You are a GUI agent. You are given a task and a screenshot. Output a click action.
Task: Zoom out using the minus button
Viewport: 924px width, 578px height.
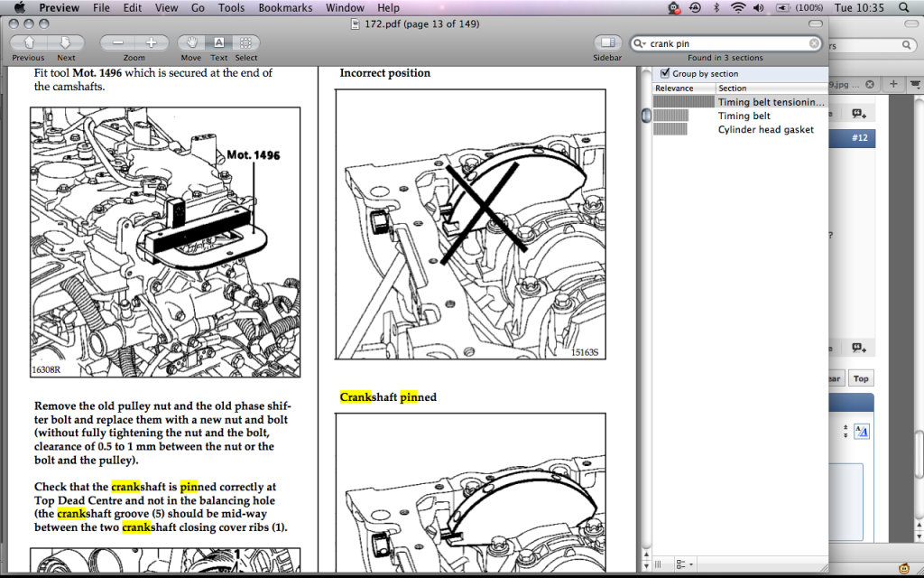pyautogui.click(x=117, y=42)
